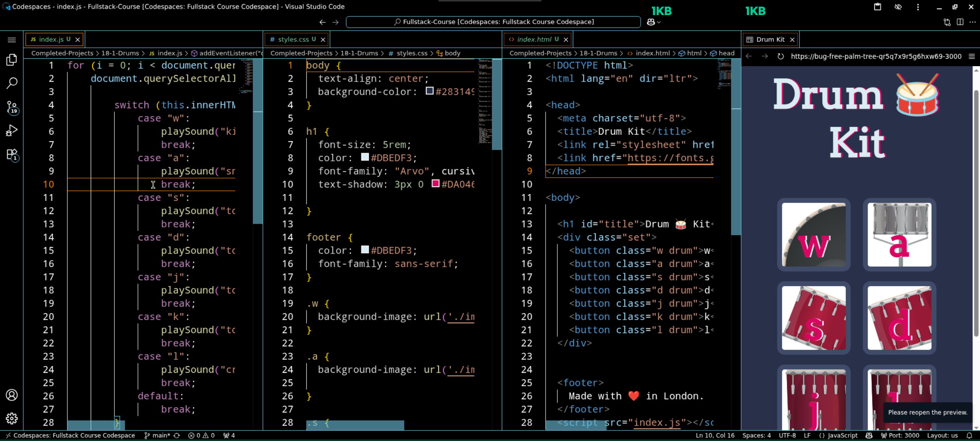Reload the Drum Kit preview page
The width and height of the screenshot is (980, 441).
pyautogui.click(x=780, y=56)
